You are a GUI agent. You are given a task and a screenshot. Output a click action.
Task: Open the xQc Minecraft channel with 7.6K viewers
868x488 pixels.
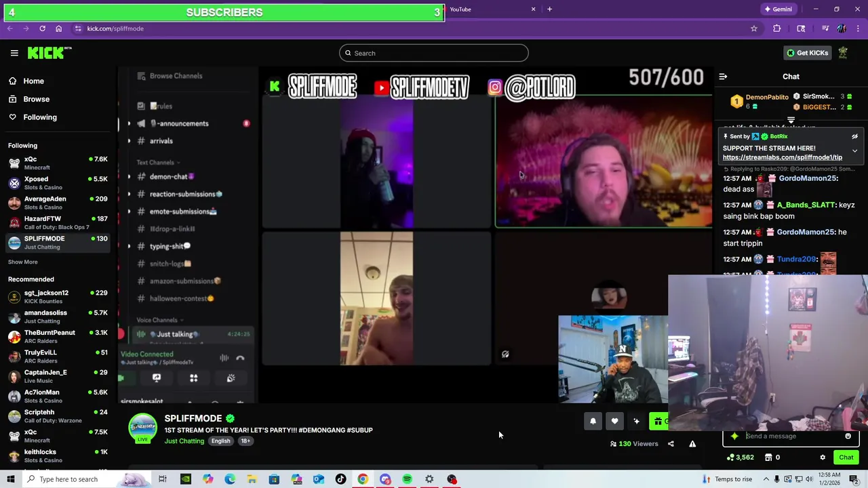click(x=58, y=163)
